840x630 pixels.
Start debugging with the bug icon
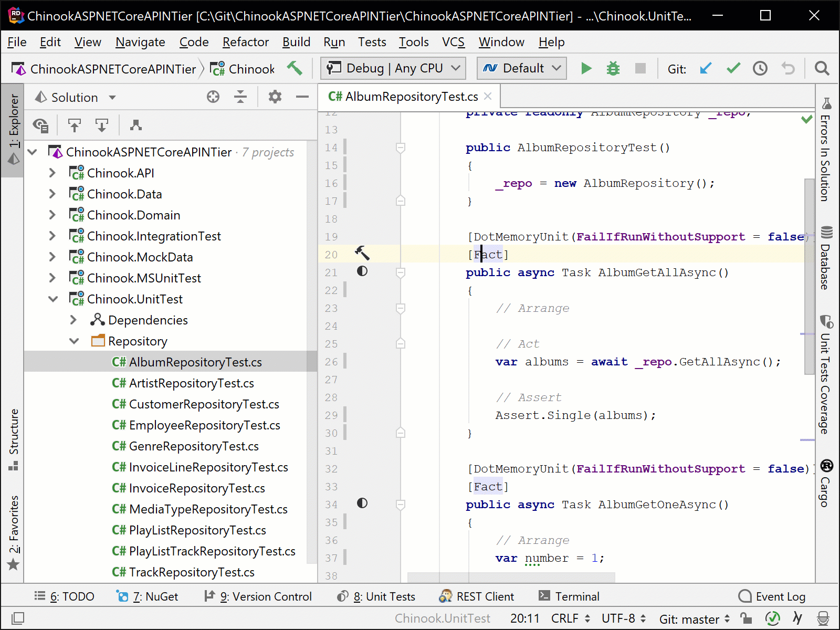pyautogui.click(x=613, y=68)
